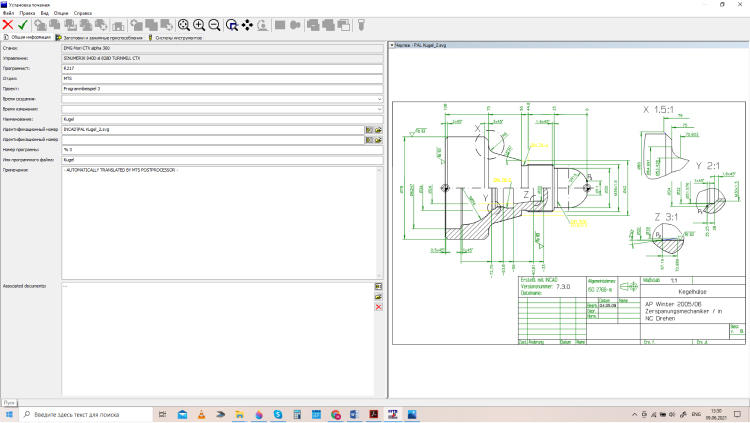
Task: Open the Файл menu
Action: click(8, 13)
